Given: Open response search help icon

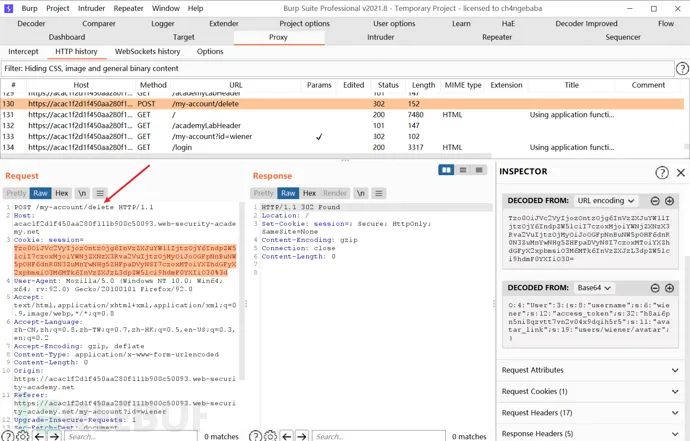Looking at the screenshot, I should (255, 436).
